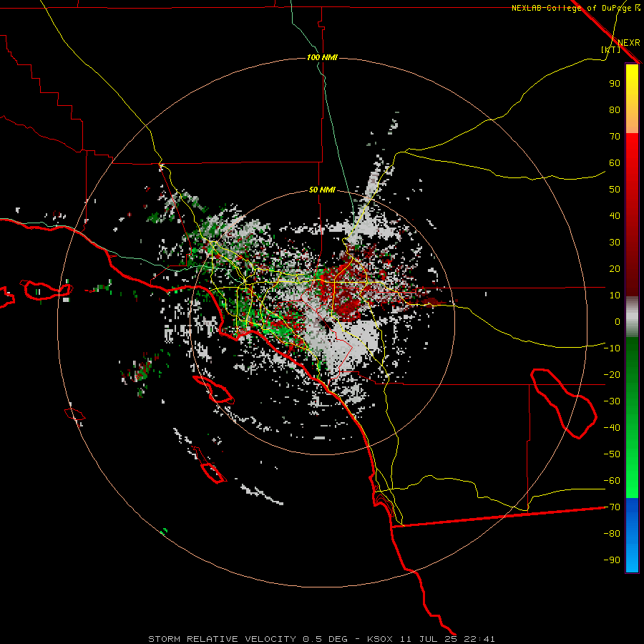
Task: Click the 70 value on the velocity scale
Action: [x=615, y=137]
